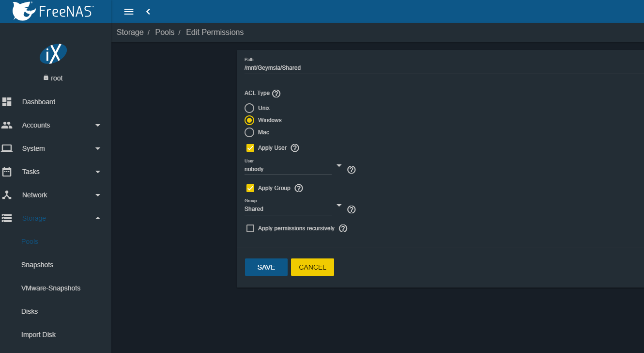
Task: Show help for Apply Group
Action: coord(299,188)
